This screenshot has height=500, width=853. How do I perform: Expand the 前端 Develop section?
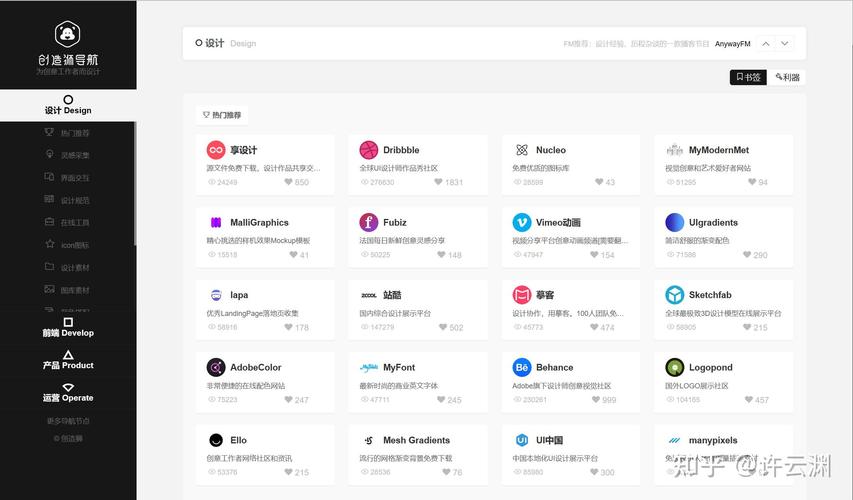68,328
